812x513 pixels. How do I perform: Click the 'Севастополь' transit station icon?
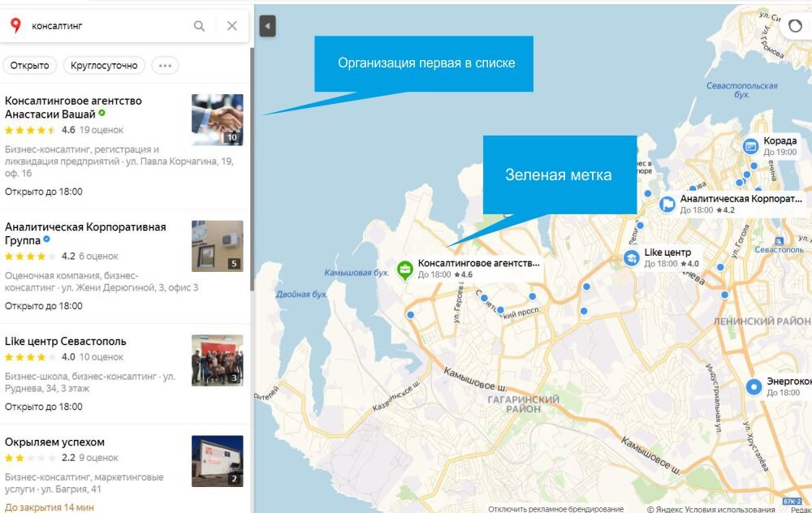point(779,241)
